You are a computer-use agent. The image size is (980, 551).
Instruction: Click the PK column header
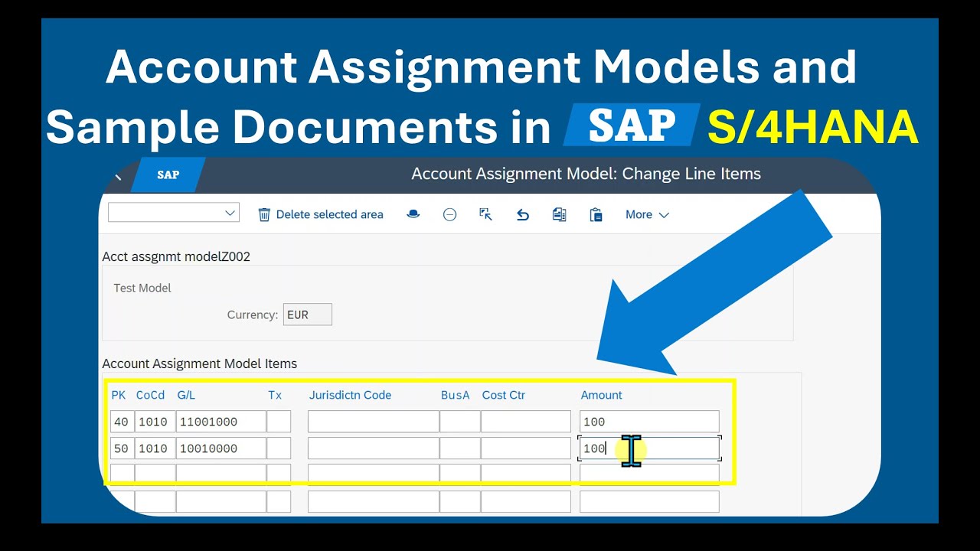pos(119,395)
